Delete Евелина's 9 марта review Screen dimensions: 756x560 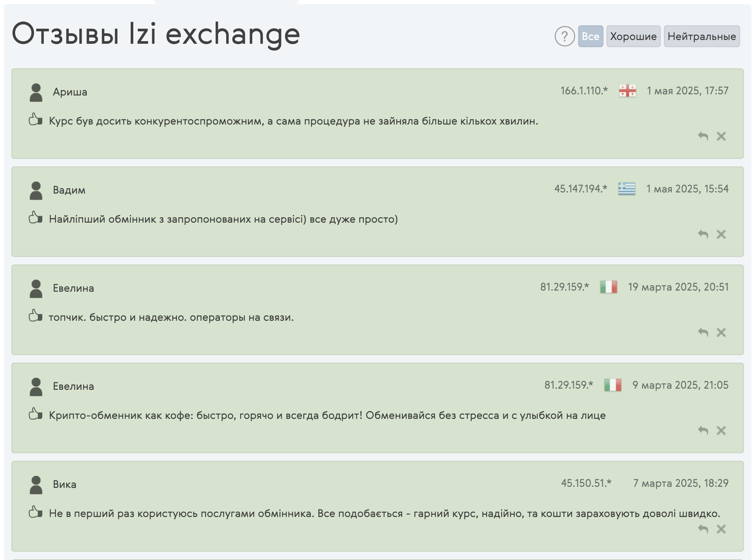(x=721, y=431)
